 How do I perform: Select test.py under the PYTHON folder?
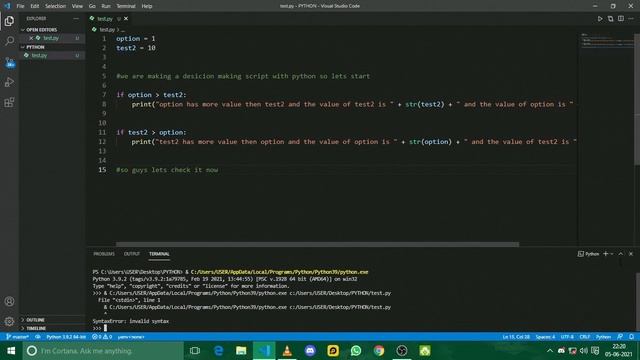(x=53, y=55)
